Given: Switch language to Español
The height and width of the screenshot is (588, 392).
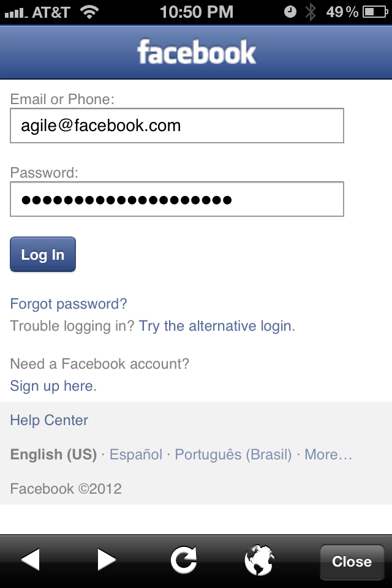Looking at the screenshot, I should click(x=136, y=454).
